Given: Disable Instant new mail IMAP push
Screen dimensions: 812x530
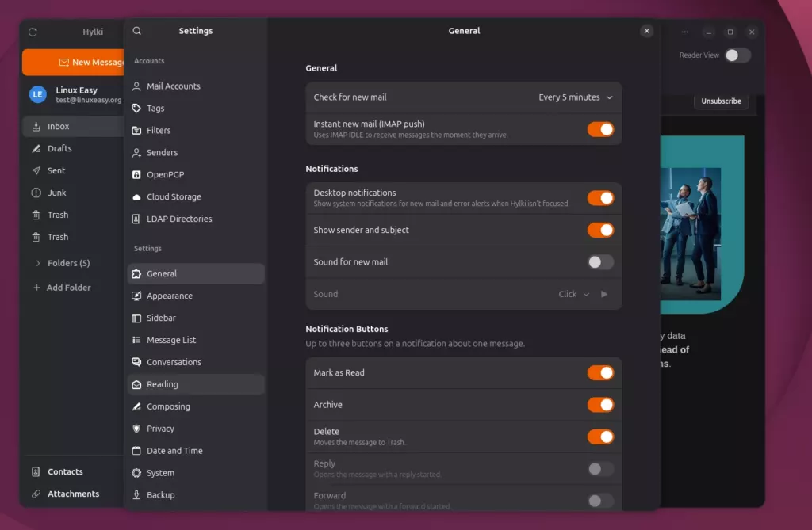Looking at the screenshot, I should click(x=600, y=129).
